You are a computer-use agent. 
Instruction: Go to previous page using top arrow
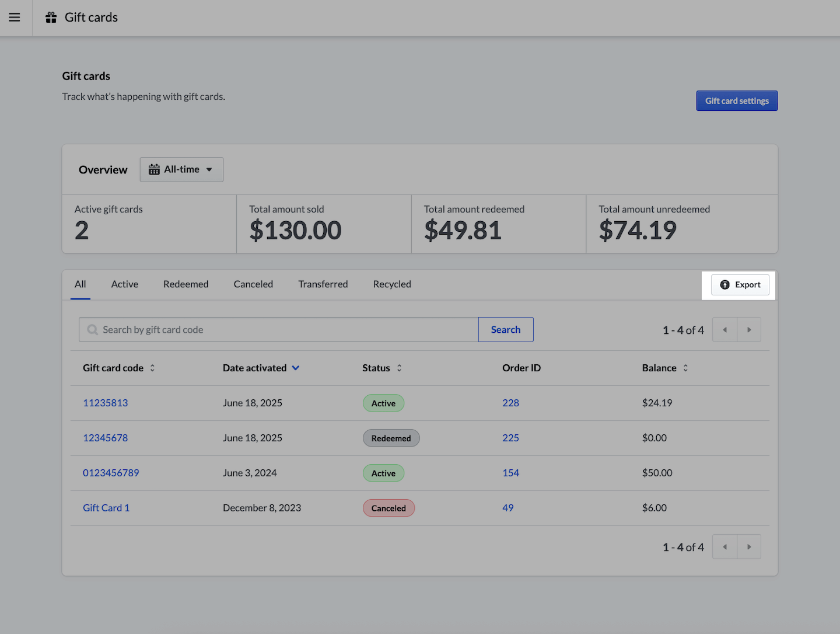click(x=724, y=330)
